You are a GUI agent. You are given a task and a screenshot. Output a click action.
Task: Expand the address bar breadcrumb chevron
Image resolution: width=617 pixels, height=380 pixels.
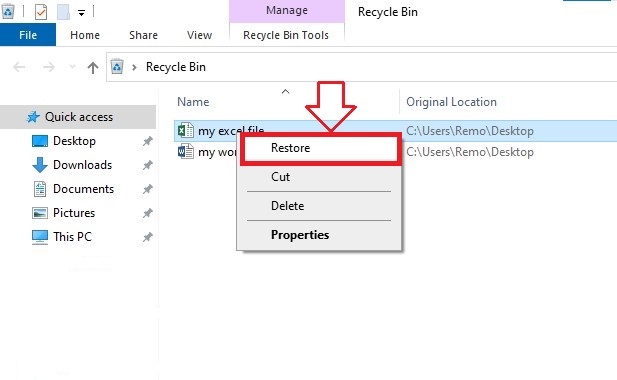click(x=134, y=67)
